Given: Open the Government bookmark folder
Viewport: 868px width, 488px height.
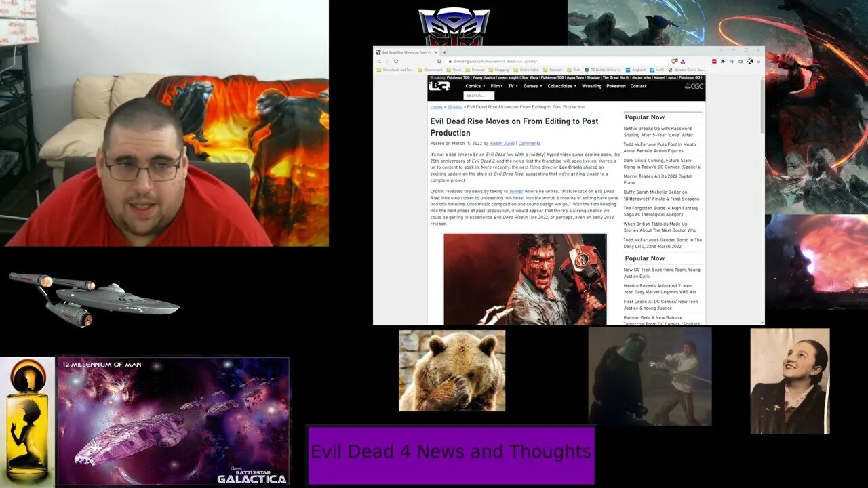Looking at the screenshot, I should [x=429, y=70].
